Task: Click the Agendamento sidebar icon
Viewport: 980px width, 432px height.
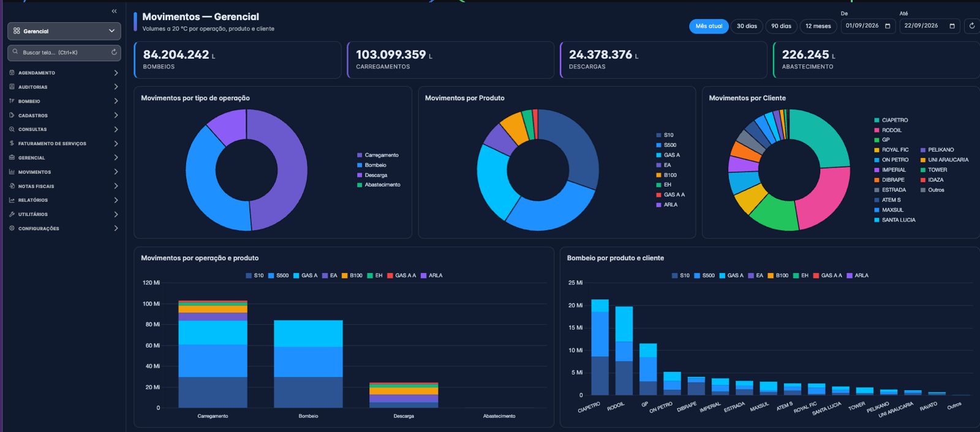Action: click(12, 72)
